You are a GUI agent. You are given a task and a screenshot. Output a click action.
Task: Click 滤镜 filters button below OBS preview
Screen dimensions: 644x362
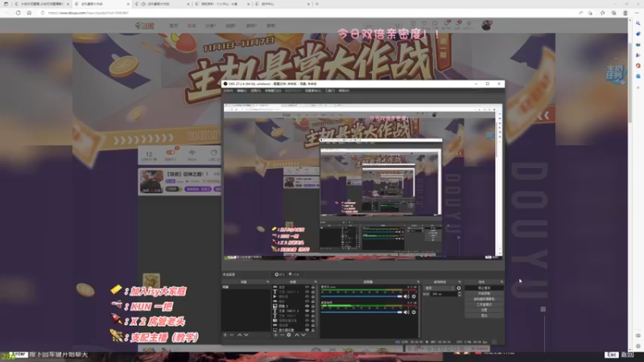click(x=295, y=274)
